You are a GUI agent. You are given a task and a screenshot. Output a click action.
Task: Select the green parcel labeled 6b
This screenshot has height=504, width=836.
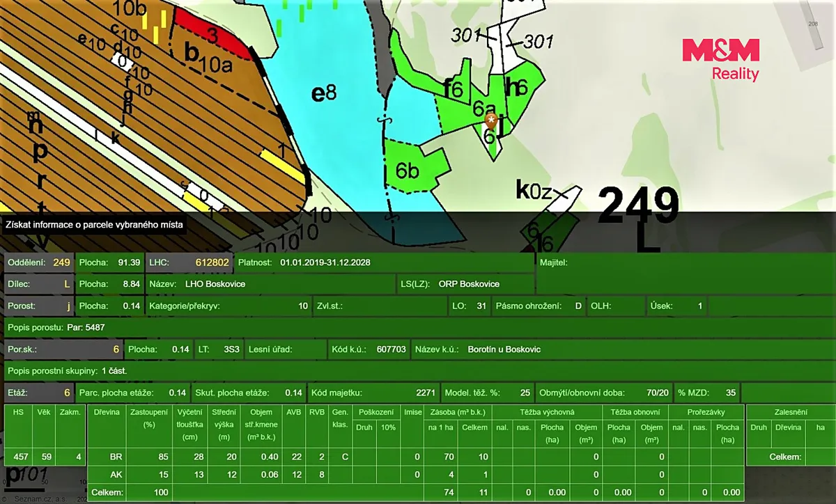pos(414,167)
